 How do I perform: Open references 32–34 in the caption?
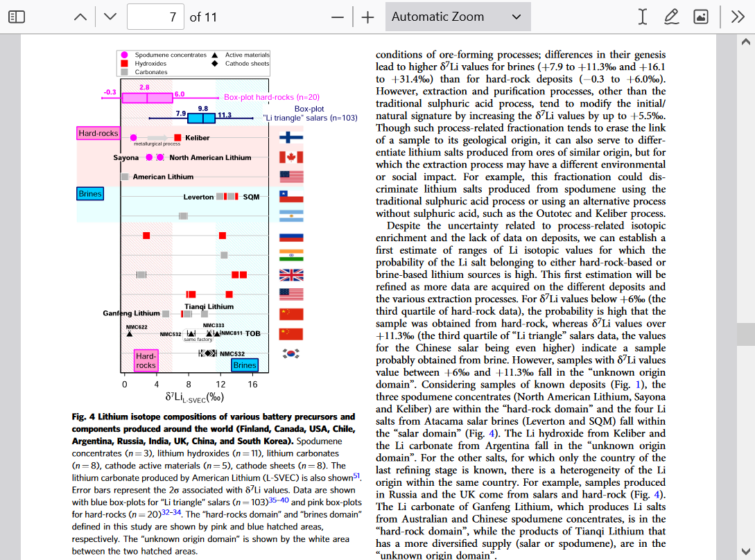(x=171, y=512)
